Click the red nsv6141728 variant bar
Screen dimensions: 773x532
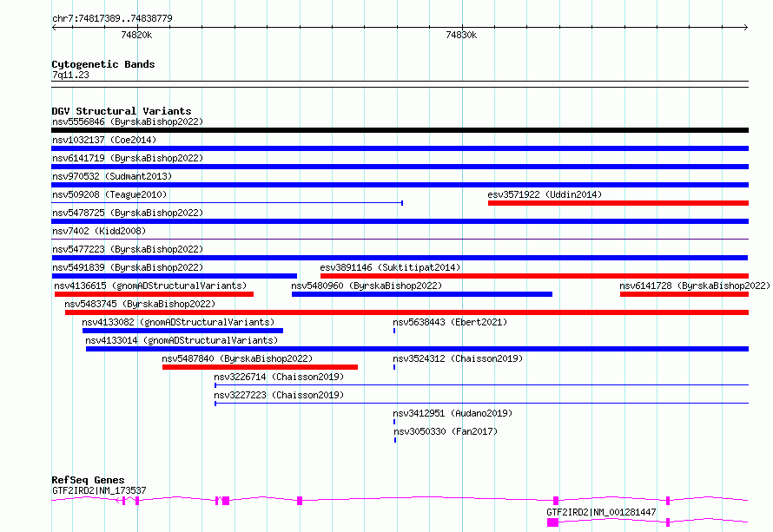684,294
